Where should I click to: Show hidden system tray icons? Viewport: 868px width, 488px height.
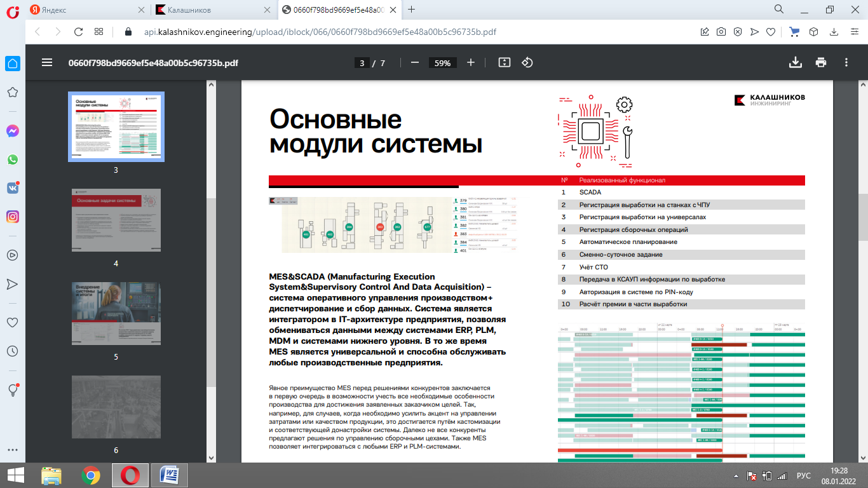(x=736, y=475)
